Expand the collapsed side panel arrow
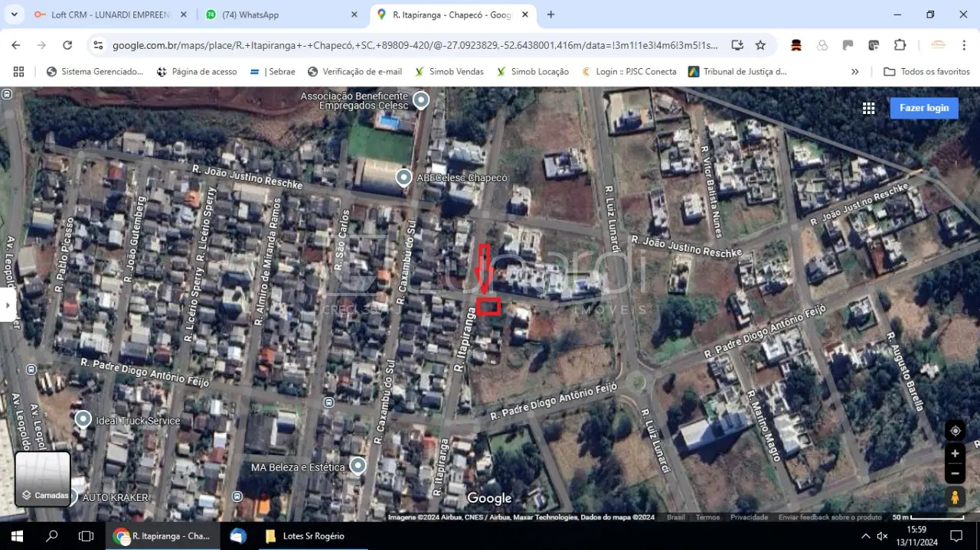This screenshot has height=550, width=980. tap(8, 304)
